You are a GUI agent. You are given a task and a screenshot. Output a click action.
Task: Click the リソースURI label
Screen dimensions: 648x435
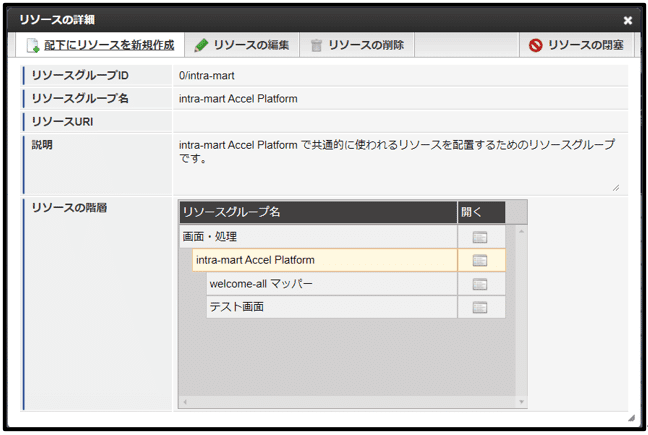pyautogui.click(x=62, y=122)
